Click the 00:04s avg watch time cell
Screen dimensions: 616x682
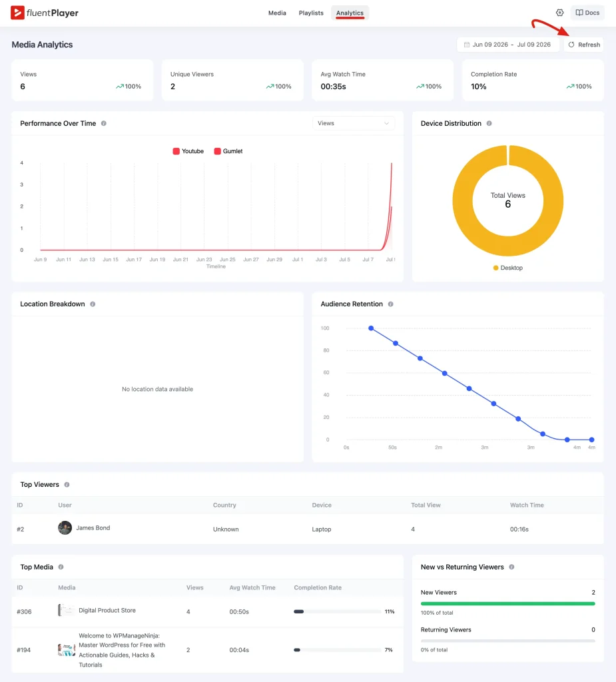pyautogui.click(x=239, y=650)
